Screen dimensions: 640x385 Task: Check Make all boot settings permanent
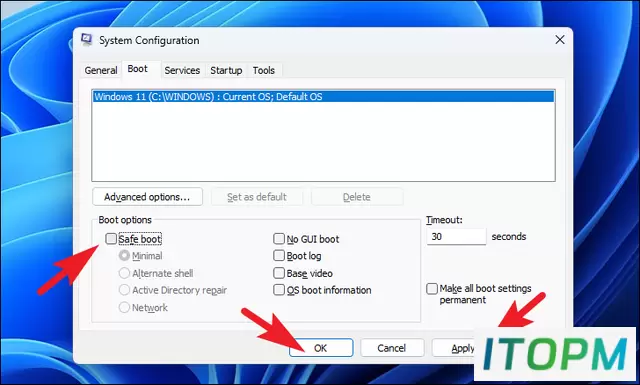(x=432, y=289)
